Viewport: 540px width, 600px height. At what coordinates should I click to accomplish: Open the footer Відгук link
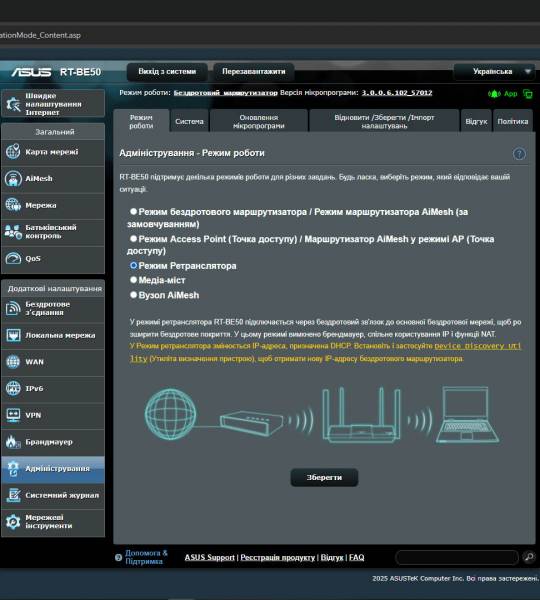coord(332,558)
